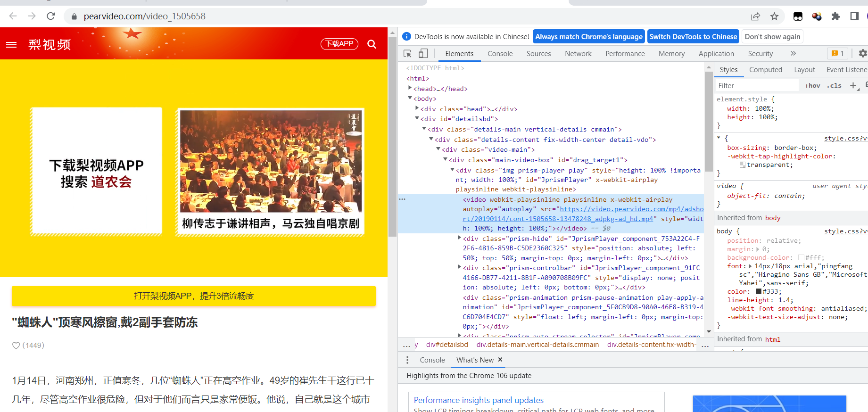View site security info via lock icon

[x=74, y=16]
